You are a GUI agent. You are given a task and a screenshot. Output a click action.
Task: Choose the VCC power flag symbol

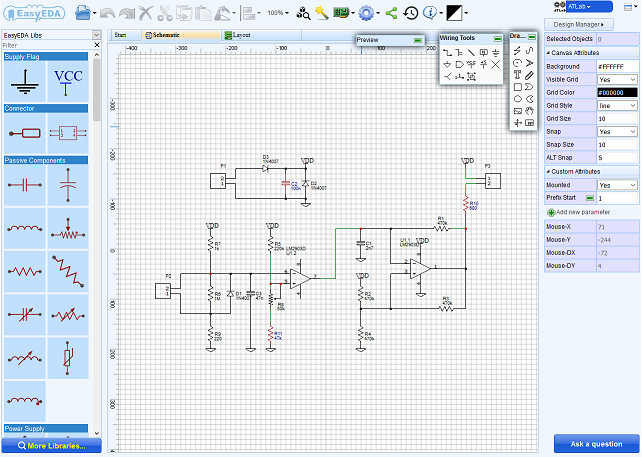click(x=68, y=81)
